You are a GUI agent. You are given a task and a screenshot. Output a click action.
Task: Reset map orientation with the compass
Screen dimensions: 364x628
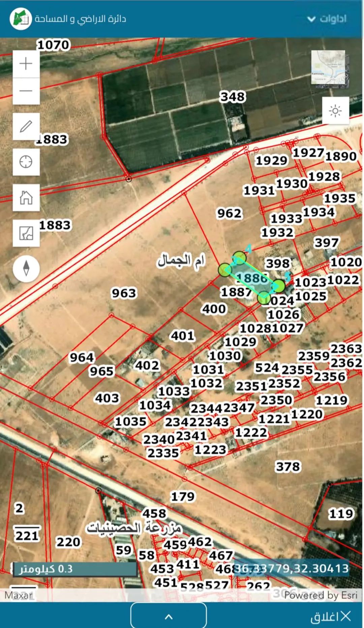[x=26, y=269]
